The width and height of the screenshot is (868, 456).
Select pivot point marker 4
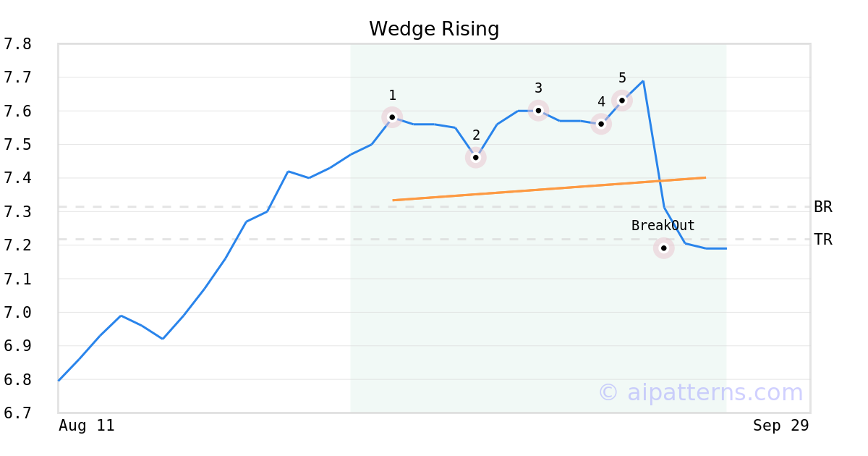(601, 124)
